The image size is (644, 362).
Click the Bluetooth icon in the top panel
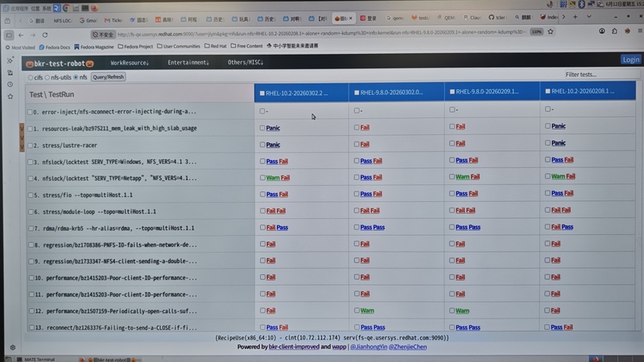pyautogui.click(x=581, y=4)
